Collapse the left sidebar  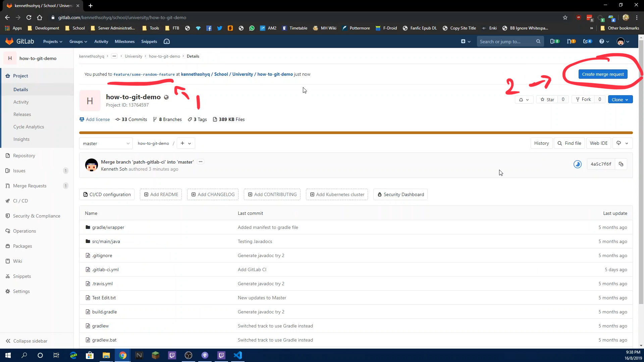click(30, 341)
